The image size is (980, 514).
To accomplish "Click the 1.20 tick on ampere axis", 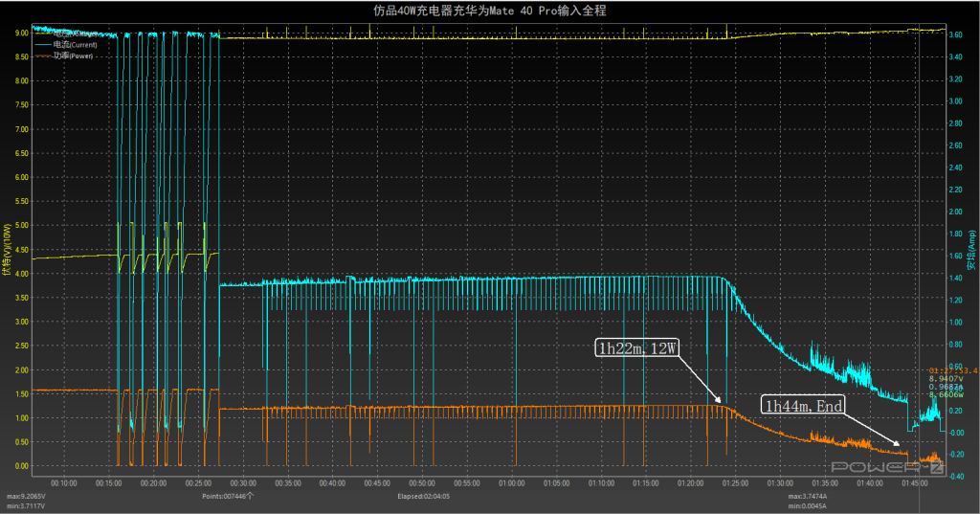I will [x=956, y=301].
